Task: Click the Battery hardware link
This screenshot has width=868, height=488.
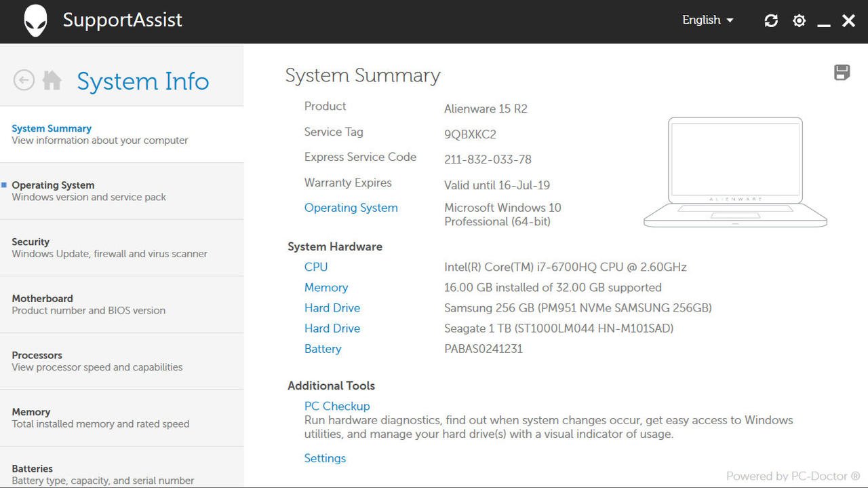Action: [323, 349]
